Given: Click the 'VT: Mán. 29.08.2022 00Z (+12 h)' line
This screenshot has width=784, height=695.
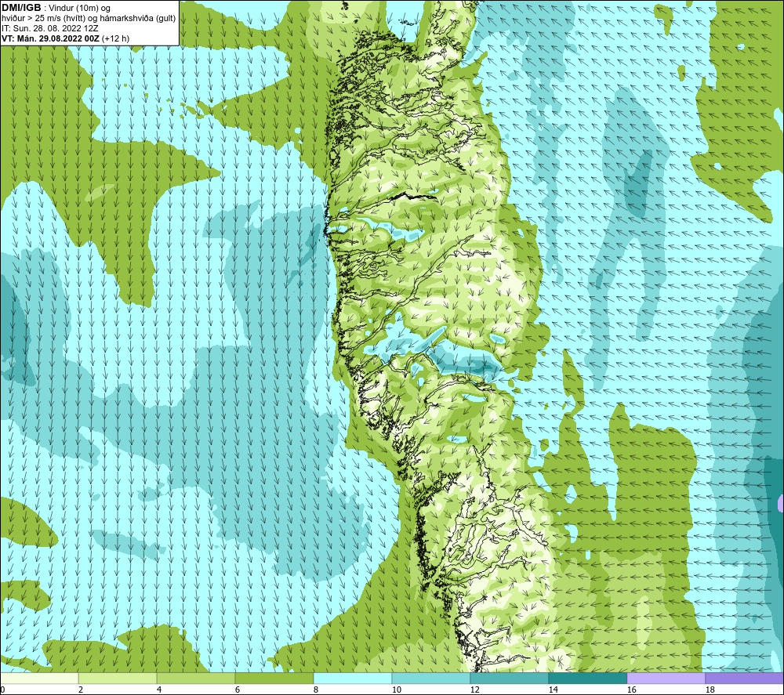Looking at the screenshot, I should tap(66, 38).
